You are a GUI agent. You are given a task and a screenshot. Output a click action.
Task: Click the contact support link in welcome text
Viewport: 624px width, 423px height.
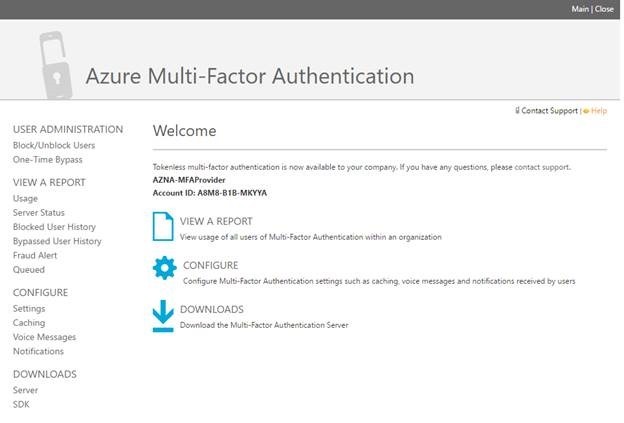[542, 167]
